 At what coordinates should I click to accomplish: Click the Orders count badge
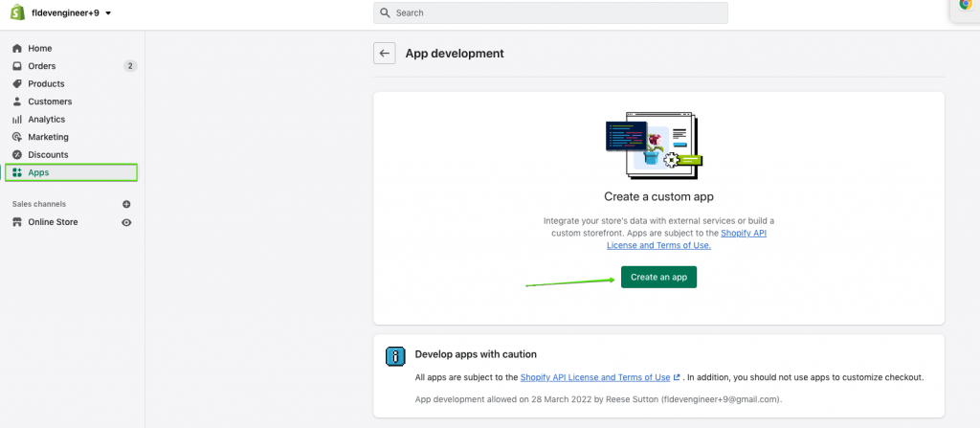130,66
